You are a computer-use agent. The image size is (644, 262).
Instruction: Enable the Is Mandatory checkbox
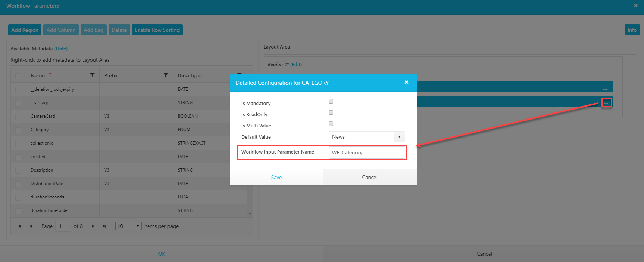point(331,101)
